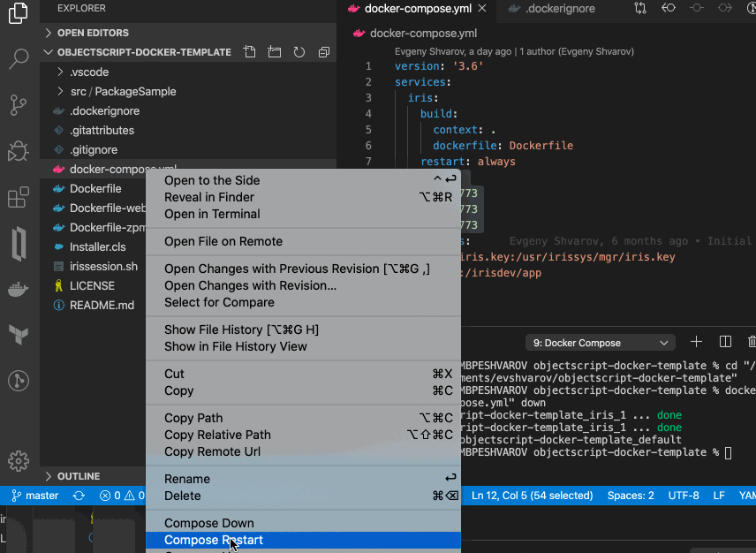Open the Run and Debug view
Screen dimensions: 756x553
pyautogui.click(x=19, y=152)
